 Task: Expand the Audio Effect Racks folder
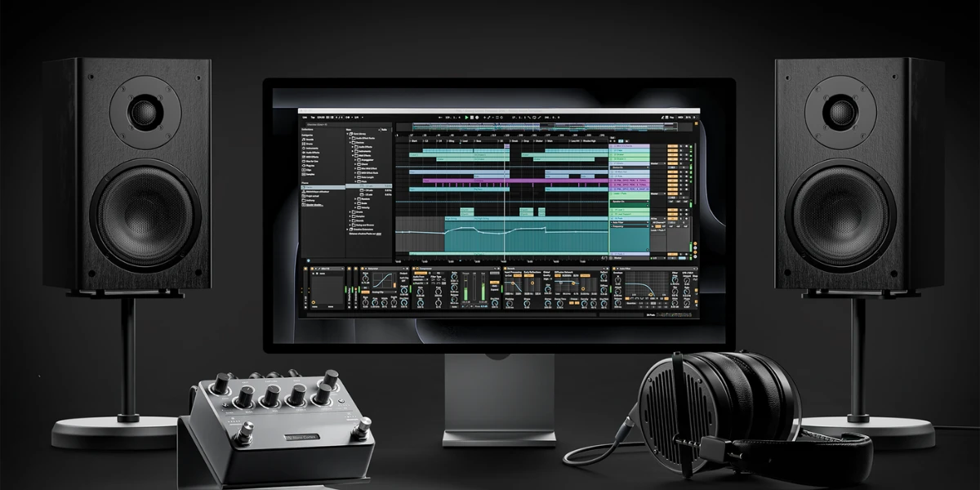[x=350, y=138]
